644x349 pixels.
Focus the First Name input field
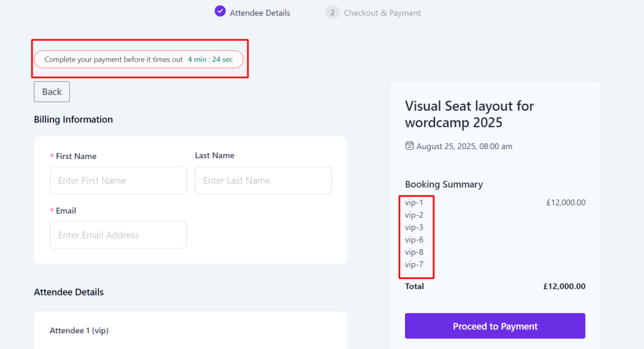(118, 180)
